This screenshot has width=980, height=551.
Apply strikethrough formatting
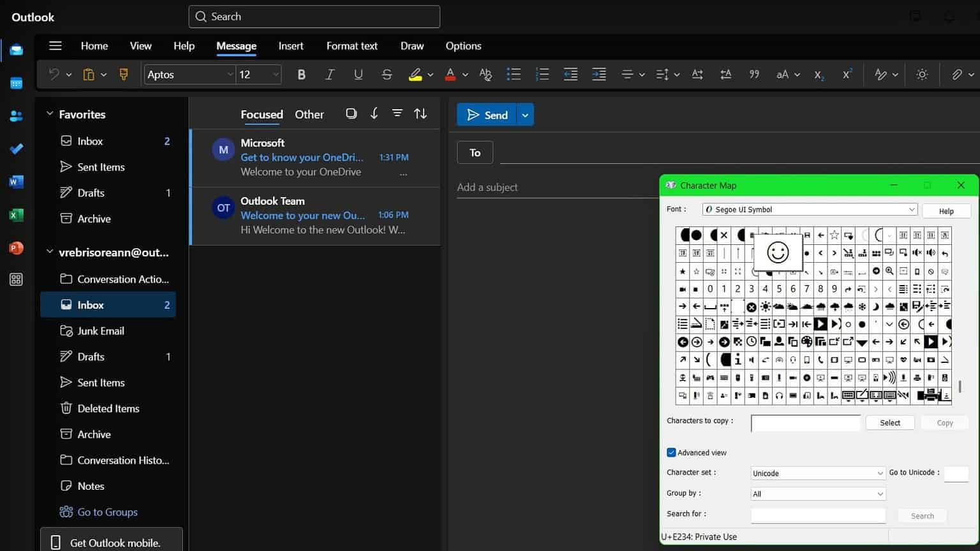point(387,75)
